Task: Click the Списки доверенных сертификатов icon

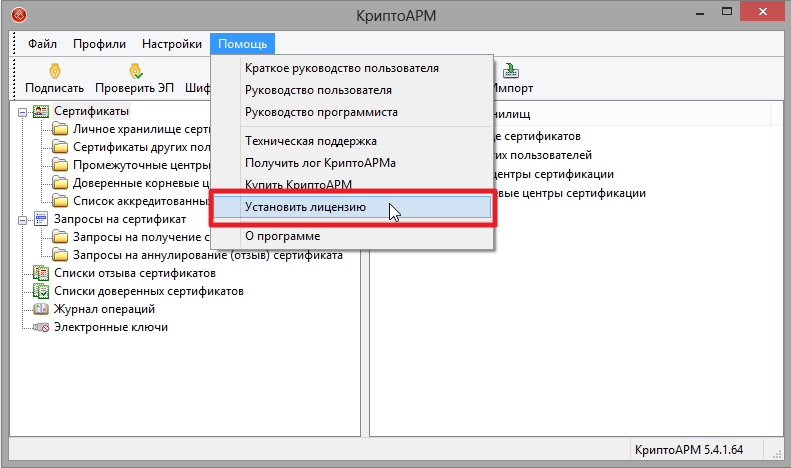Action: tap(41, 291)
